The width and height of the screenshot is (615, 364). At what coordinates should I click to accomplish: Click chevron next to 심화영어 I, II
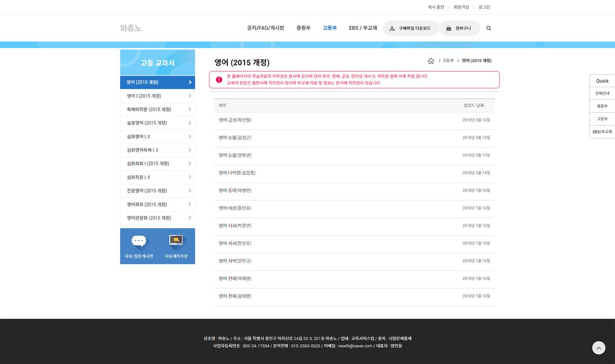(190, 137)
